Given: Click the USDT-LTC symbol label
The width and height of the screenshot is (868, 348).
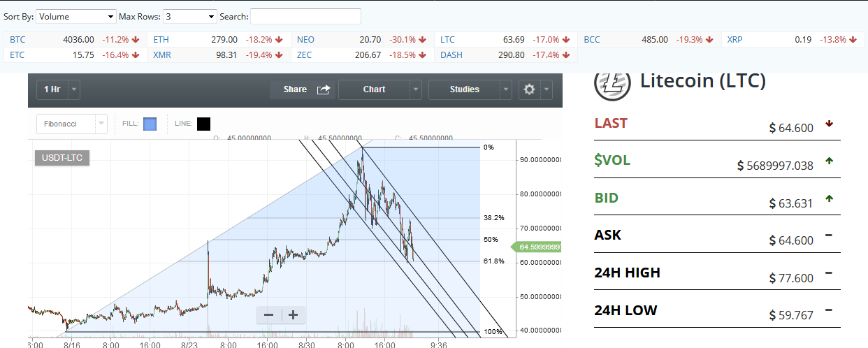Looking at the screenshot, I should 62,158.
